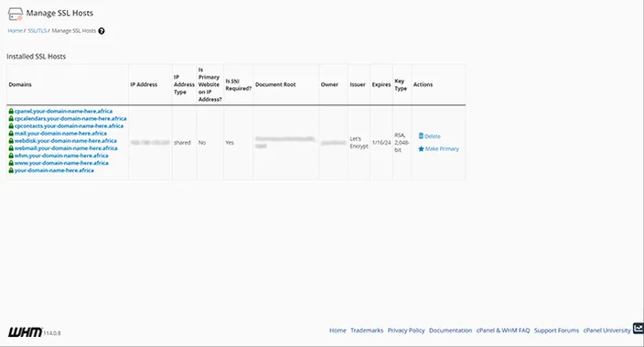Click the 'No' primary website cell

tap(202, 142)
